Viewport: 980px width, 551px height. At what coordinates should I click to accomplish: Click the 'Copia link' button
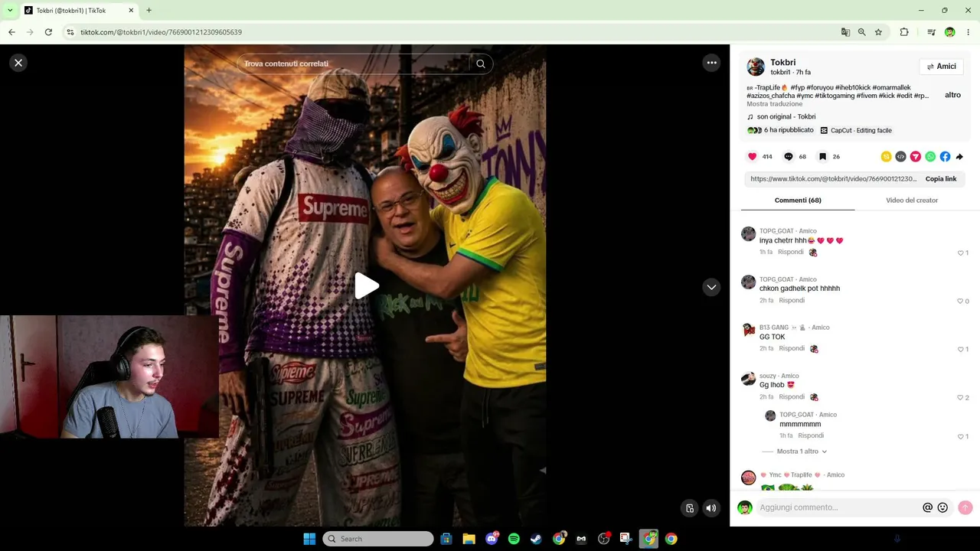pyautogui.click(x=941, y=179)
